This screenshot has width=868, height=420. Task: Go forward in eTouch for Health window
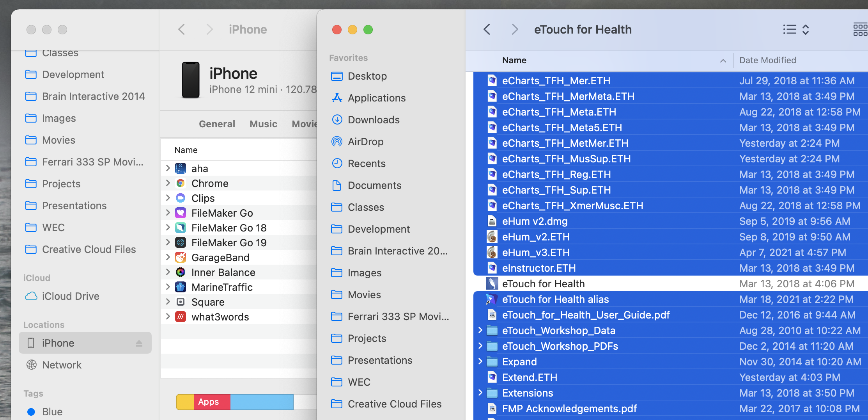click(515, 29)
